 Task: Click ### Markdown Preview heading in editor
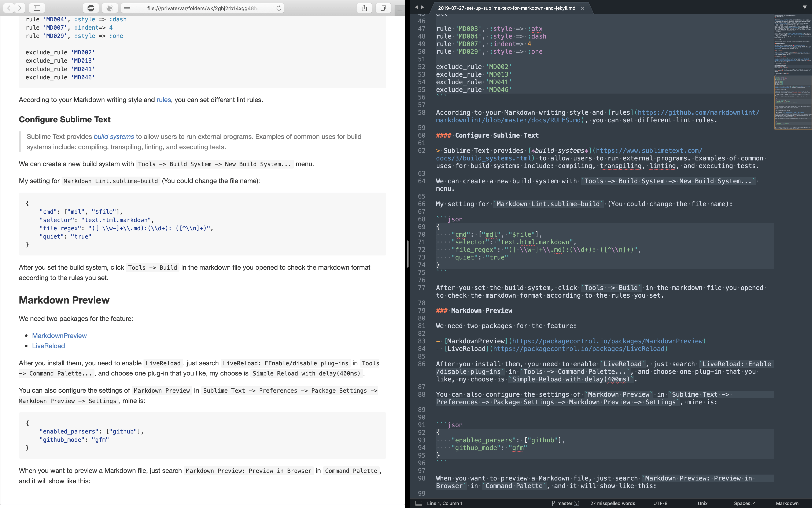coord(474,311)
